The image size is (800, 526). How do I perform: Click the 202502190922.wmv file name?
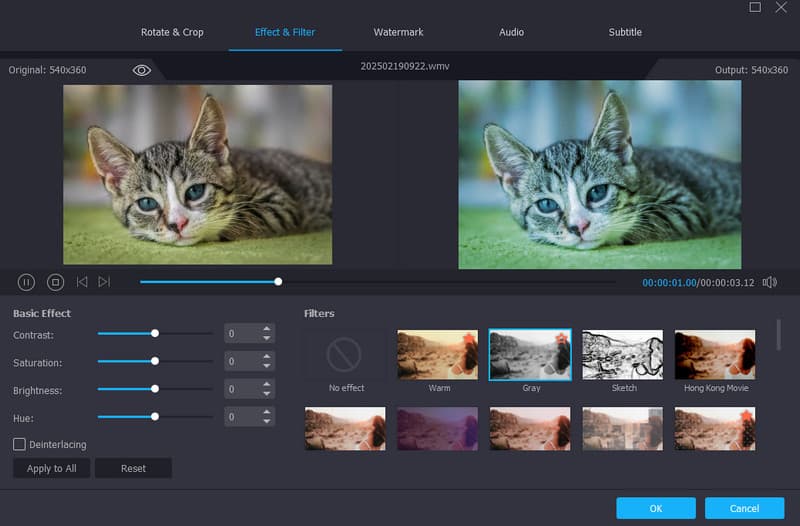[405, 66]
